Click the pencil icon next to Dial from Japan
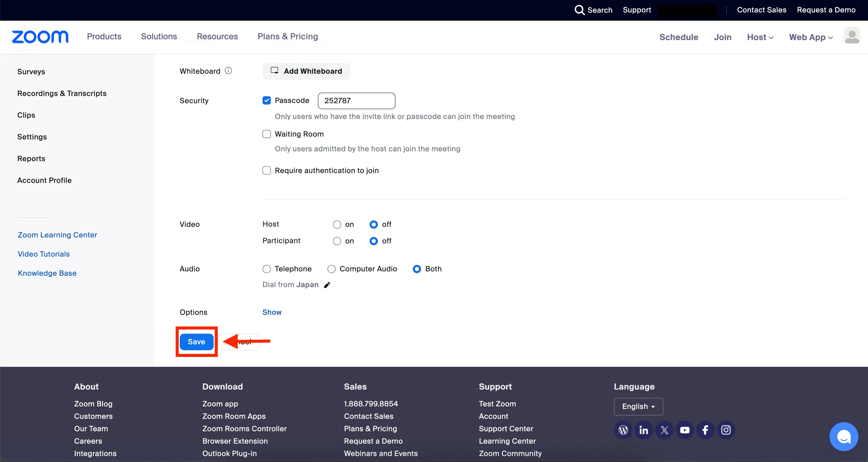This screenshot has width=868, height=462. [x=327, y=285]
